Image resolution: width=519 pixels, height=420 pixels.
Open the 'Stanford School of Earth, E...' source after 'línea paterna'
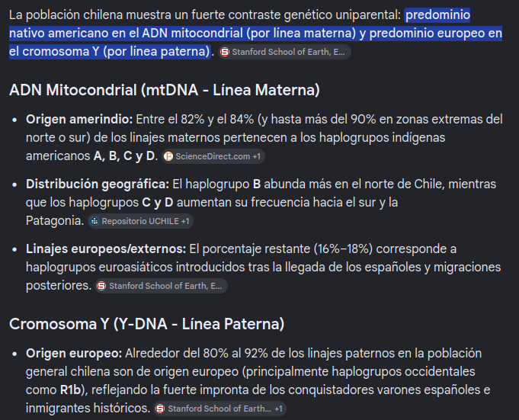click(285, 52)
